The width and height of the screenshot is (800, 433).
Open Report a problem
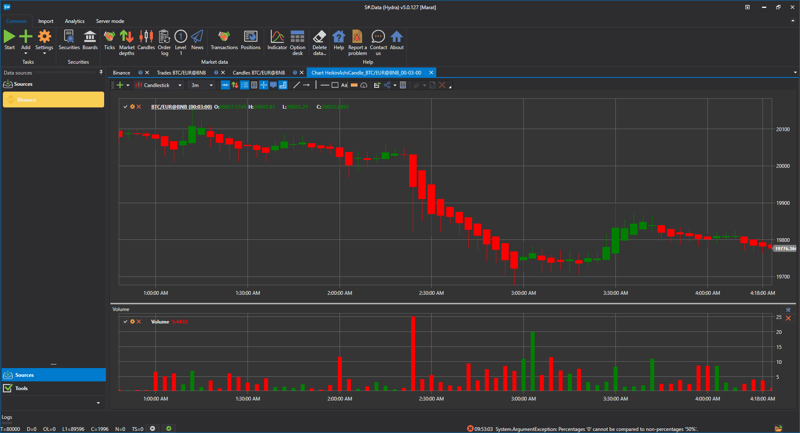[x=357, y=39]
